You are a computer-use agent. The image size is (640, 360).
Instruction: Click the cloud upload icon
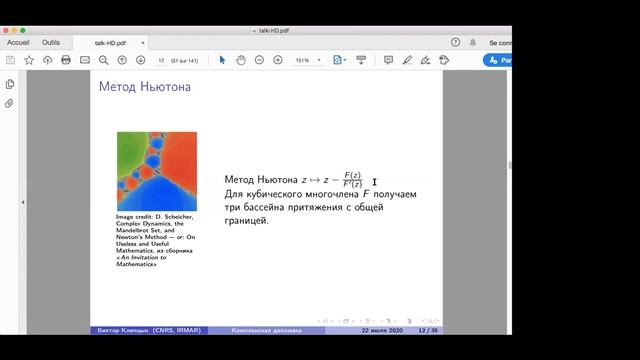pos(48,60)
